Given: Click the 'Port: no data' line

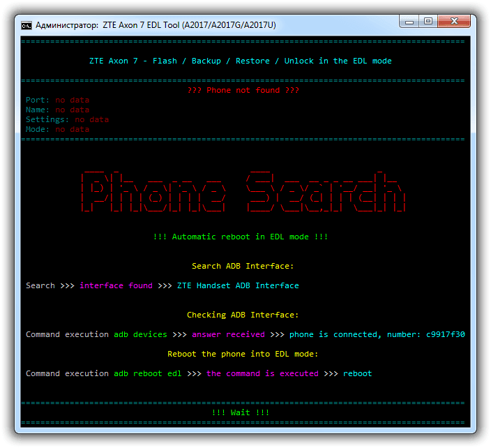Looking at the screenshot, I should [58, 100].
